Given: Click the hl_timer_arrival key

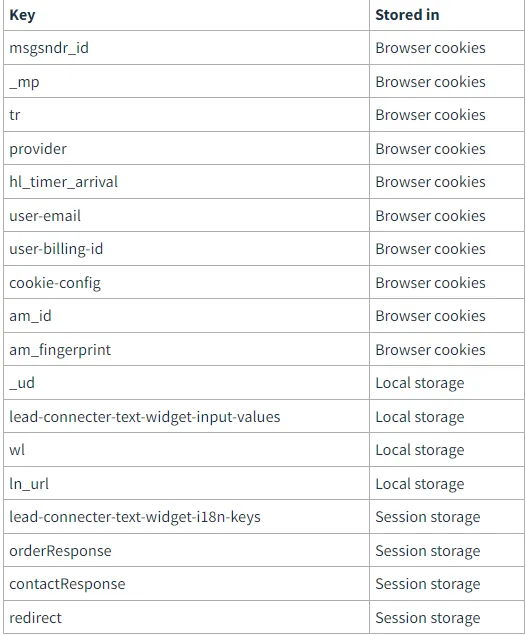Looking at the screenshot, I should click(64, 182).
